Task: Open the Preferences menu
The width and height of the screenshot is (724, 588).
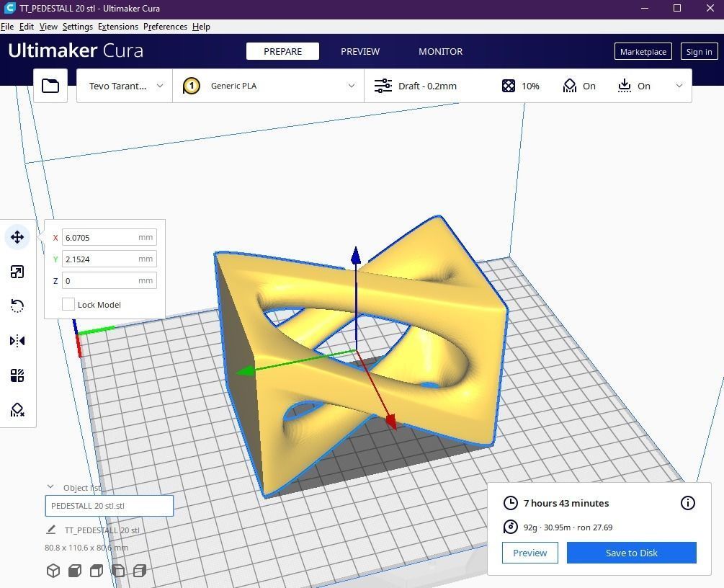Action: pos(165,27)
